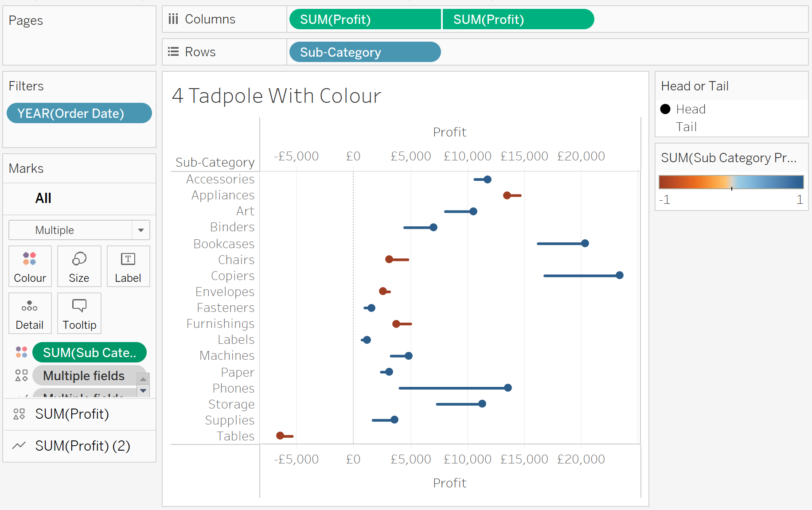The height and width of the screenshot is (510, 812).
Task: Click the orange-blue diverging colour gradient legend
Action: [731, 182]
